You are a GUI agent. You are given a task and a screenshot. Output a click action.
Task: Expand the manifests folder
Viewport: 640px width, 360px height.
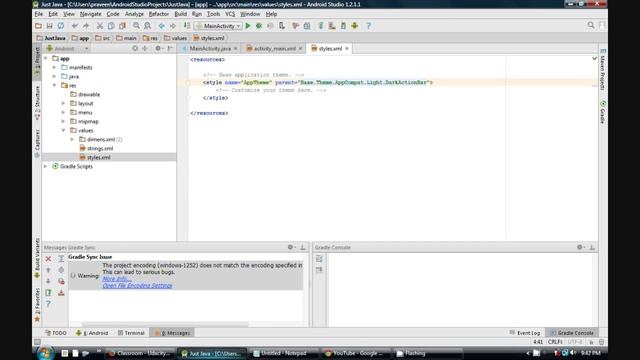point(55,68)
